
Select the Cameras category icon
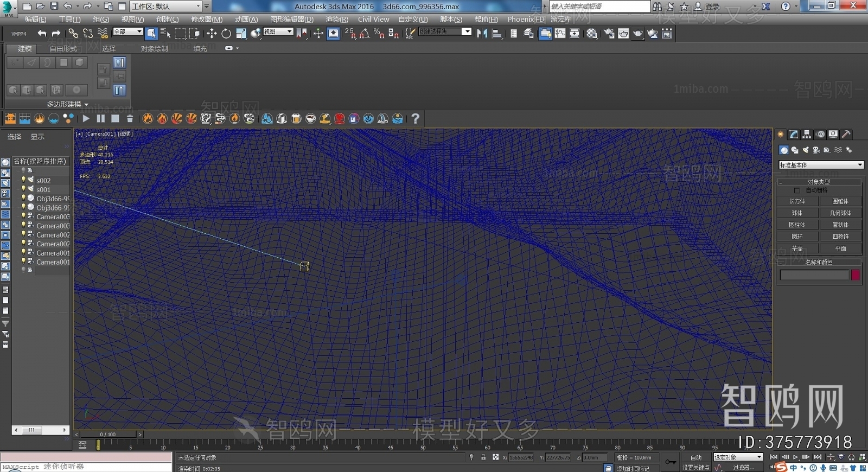coord(816,150)
